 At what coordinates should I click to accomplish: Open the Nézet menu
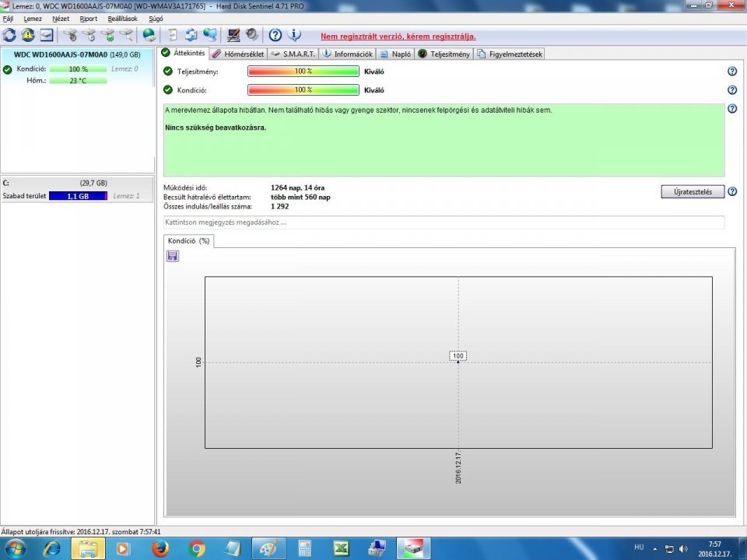pyautogui.click(x=61, y=19)
